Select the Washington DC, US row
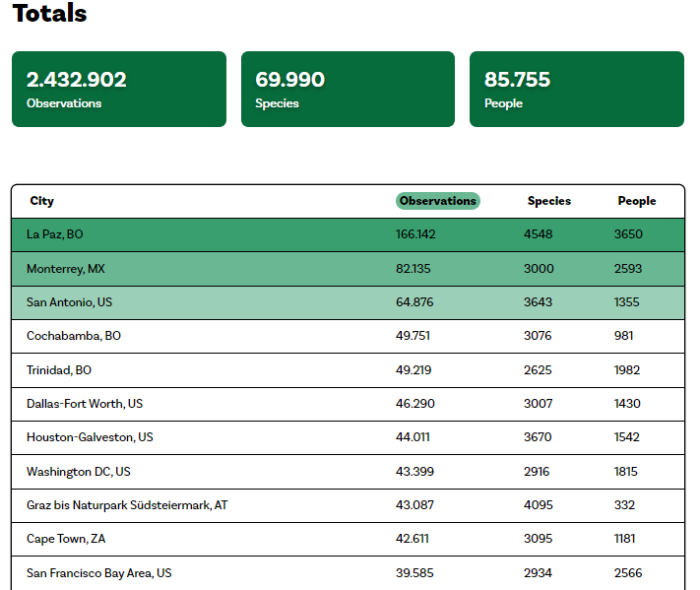This screenshot has width=700, height=590. coord(79,472)
